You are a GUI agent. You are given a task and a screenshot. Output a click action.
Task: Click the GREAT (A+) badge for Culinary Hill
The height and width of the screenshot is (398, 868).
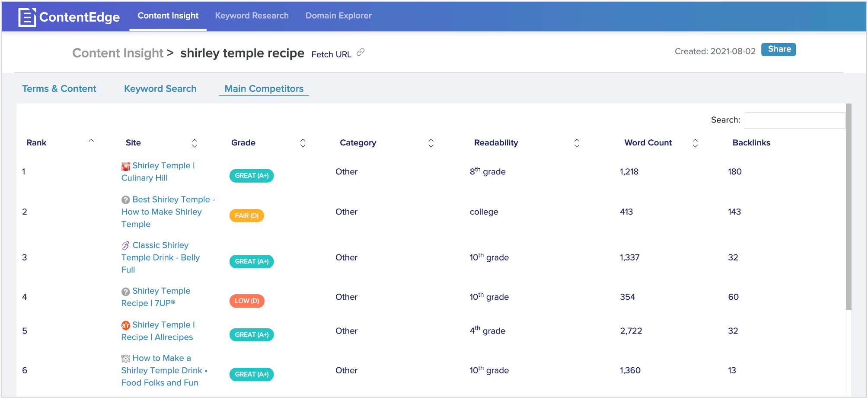coord(252,176)
